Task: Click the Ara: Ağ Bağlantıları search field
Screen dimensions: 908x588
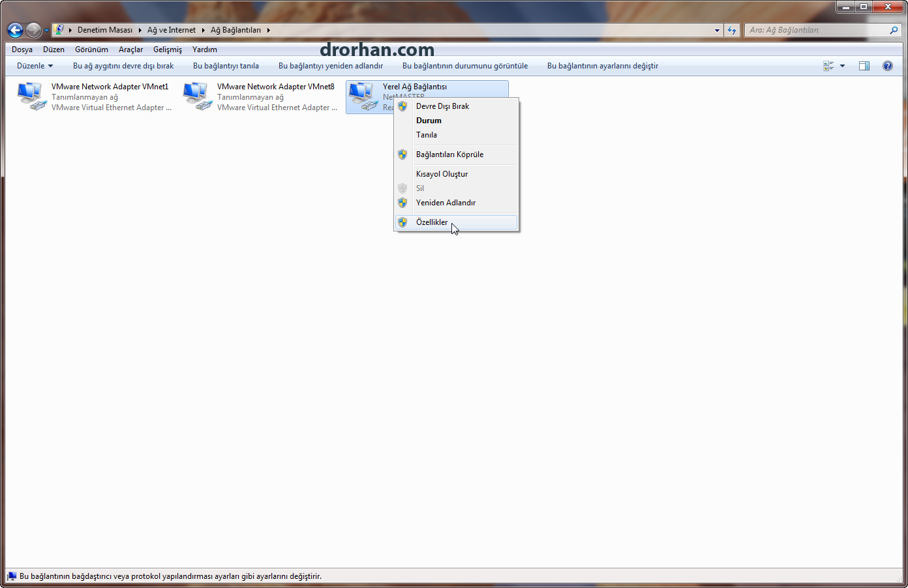Action: point(816,30)
